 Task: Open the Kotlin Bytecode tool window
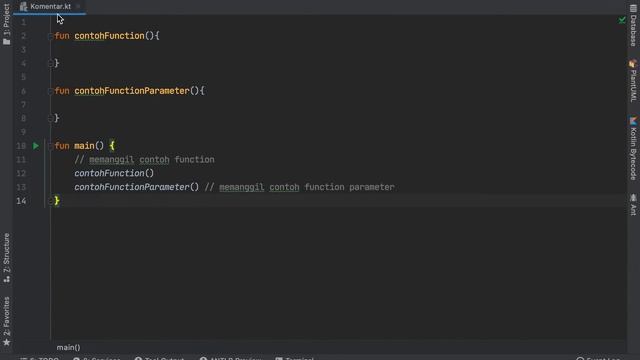633,149
